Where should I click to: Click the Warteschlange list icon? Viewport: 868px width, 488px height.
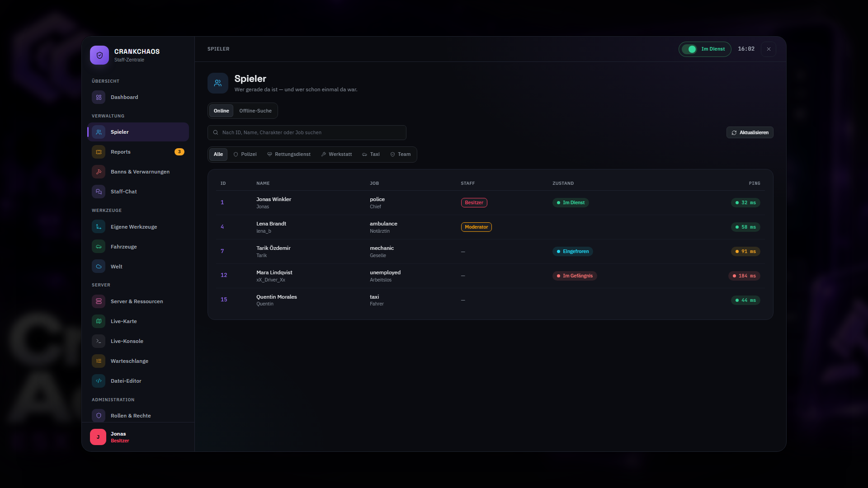point(99,361)
